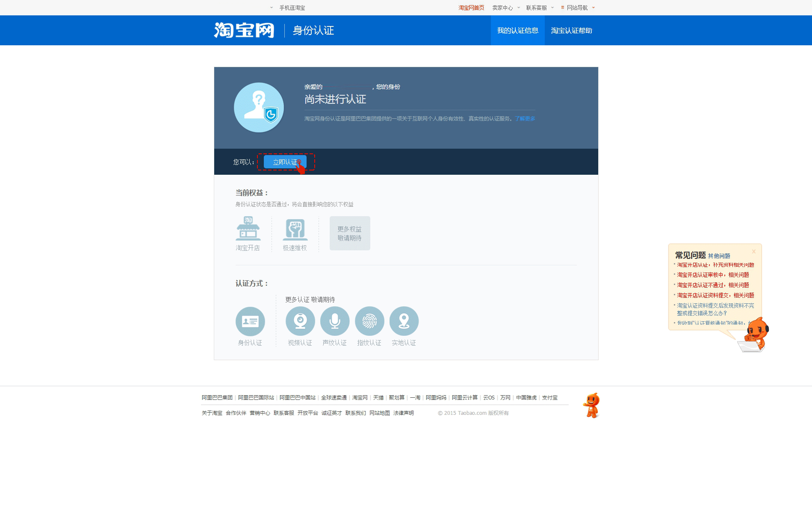Open 聚划算 footer link
The width and height of the screenshot is (812, 505).
pos(397,397)
